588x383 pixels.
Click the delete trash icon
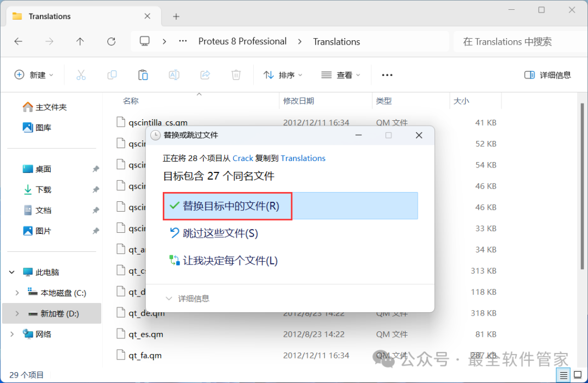236,75
